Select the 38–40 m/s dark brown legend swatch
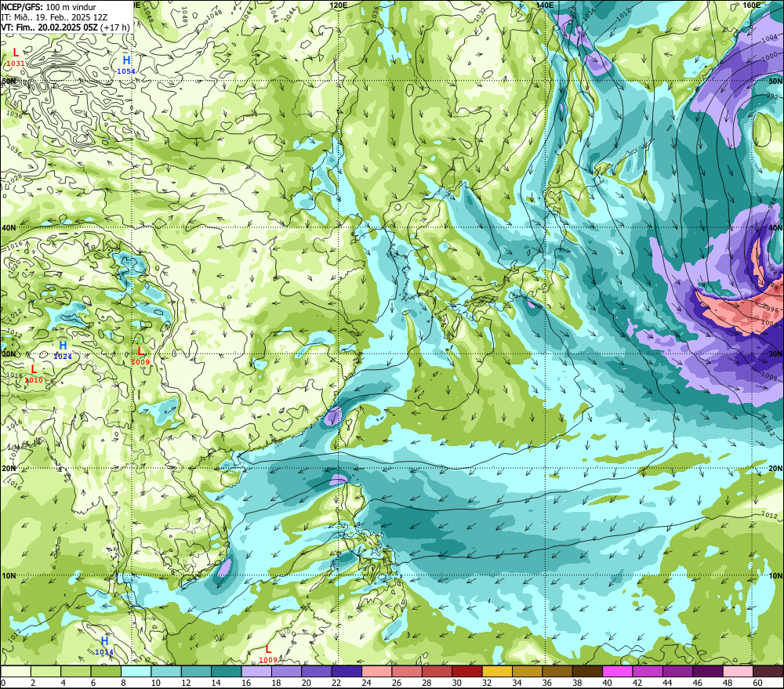 coord(587,671)
